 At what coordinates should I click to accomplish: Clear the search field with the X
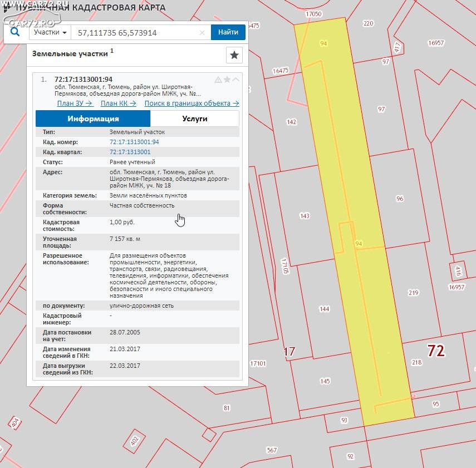[x=202, y=32]
